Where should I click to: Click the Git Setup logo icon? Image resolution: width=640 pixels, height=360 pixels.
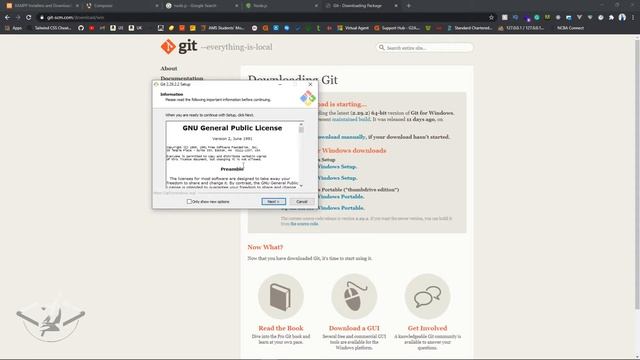click(308, 98)
